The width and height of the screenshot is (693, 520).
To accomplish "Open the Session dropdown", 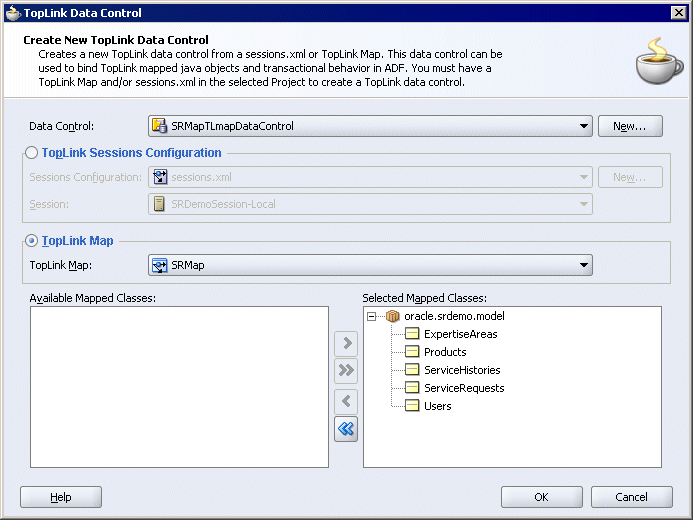I will click(370, 204).
